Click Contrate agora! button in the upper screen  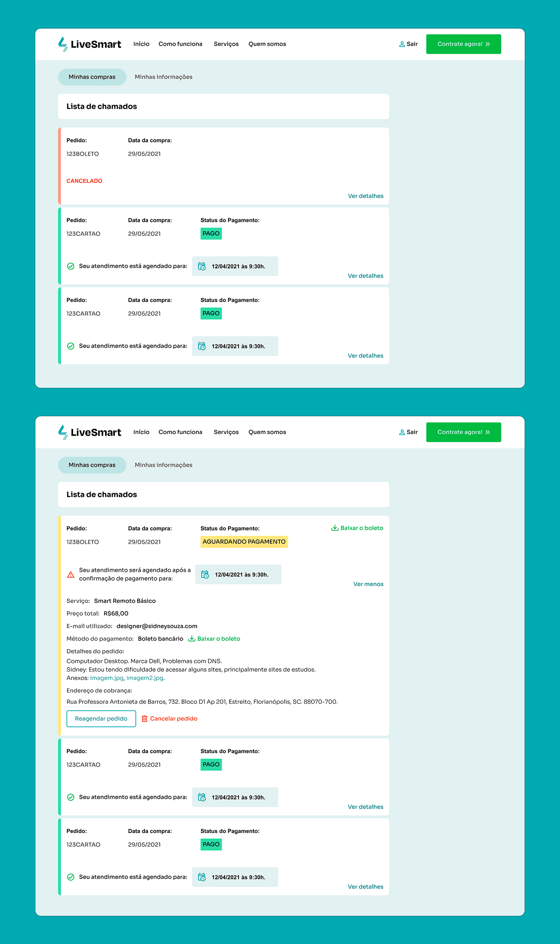pos(464,44)
